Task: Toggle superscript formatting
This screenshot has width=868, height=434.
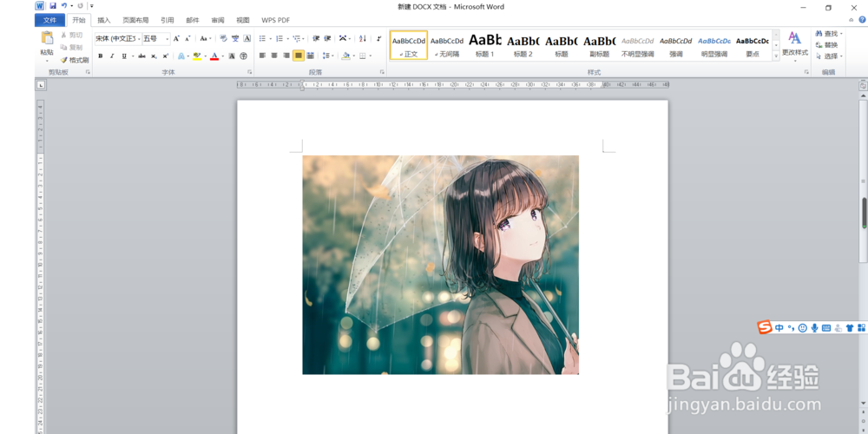Action: (x=166, y=56)
